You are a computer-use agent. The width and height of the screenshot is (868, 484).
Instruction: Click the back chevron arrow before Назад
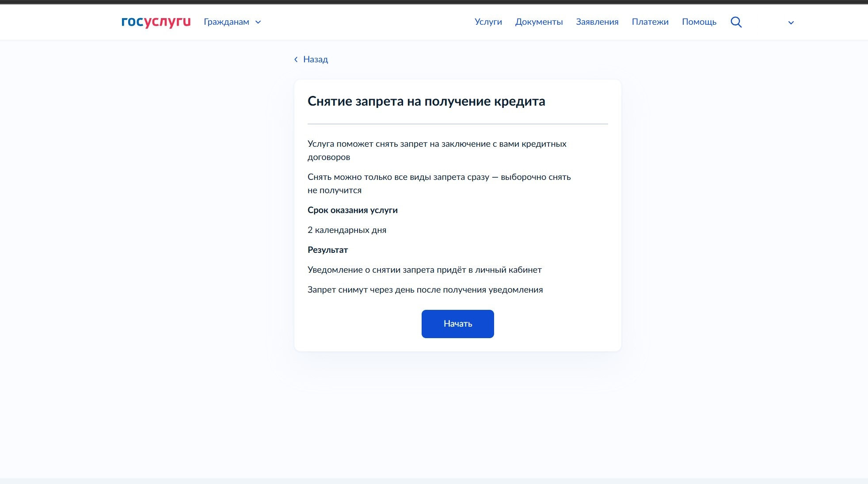296,59
